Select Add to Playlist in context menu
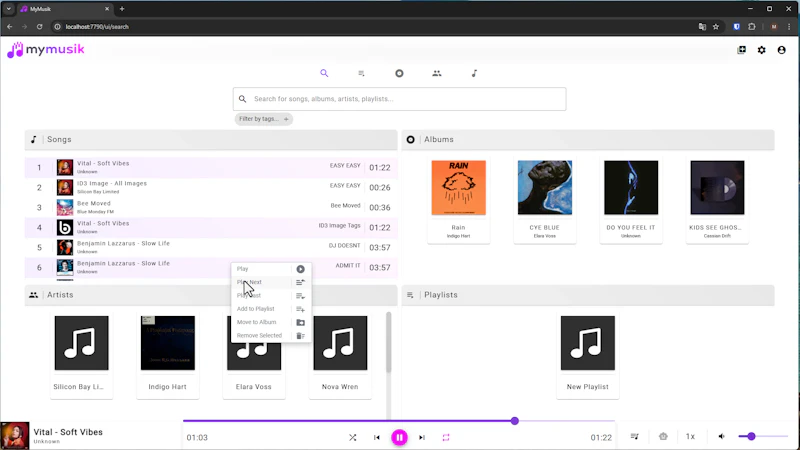Screen dimensions: 800x450 (271, 309)
